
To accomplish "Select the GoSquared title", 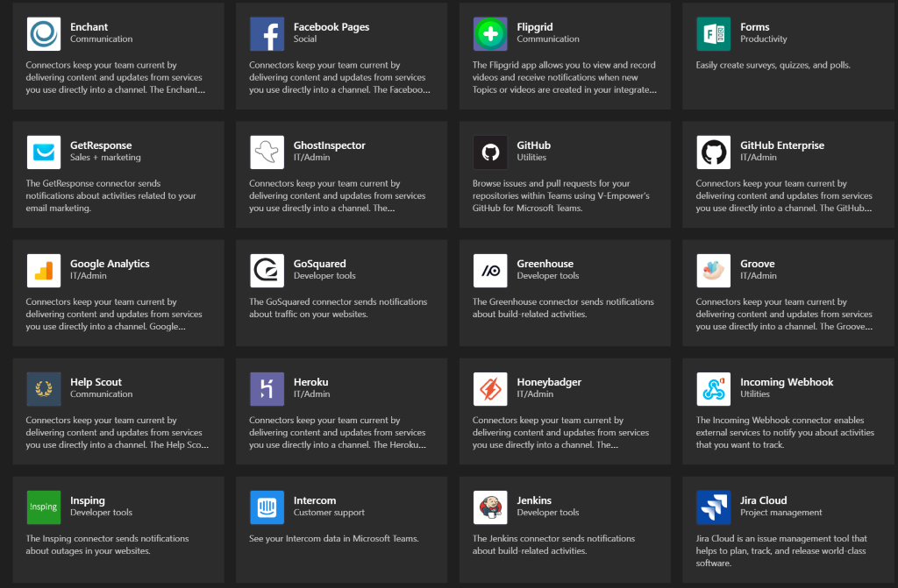I will (x=319, y=264).
